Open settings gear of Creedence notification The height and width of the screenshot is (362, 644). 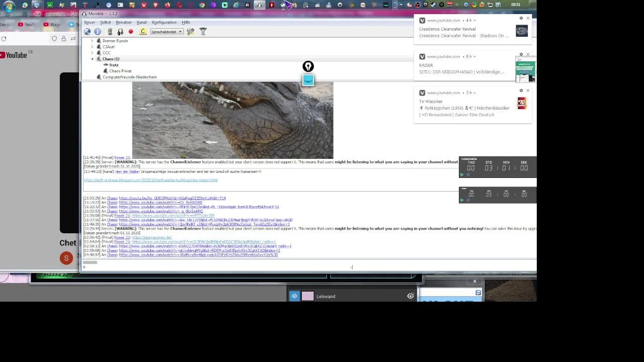[x=521, y=19]
